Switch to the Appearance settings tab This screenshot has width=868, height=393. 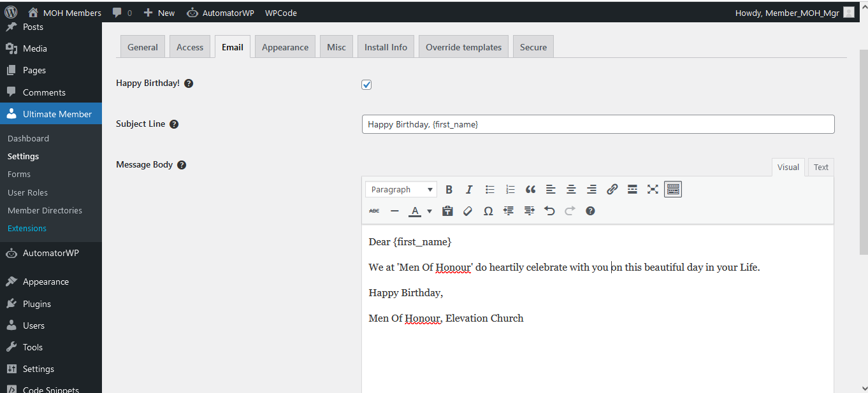(285, 47)
